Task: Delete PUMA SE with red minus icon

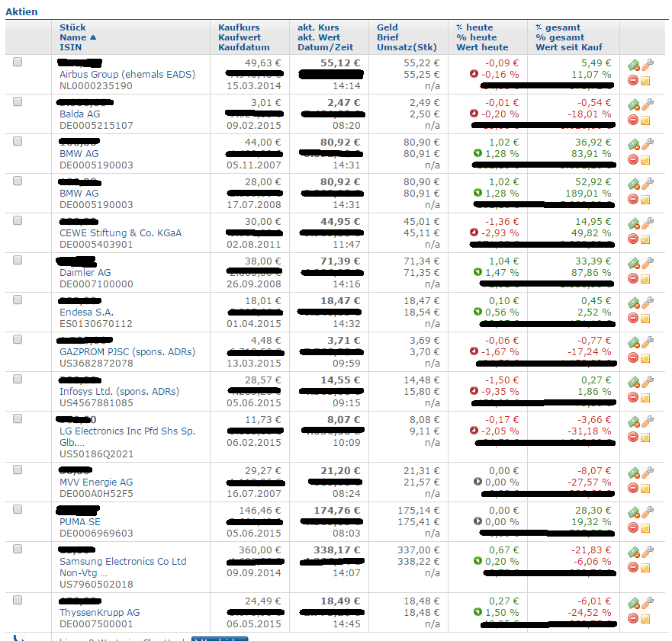Action: click(x=633, y=527)
